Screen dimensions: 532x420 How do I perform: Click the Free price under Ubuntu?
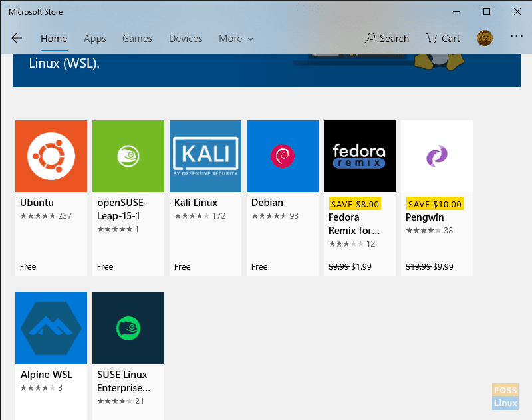coord(28,266)
